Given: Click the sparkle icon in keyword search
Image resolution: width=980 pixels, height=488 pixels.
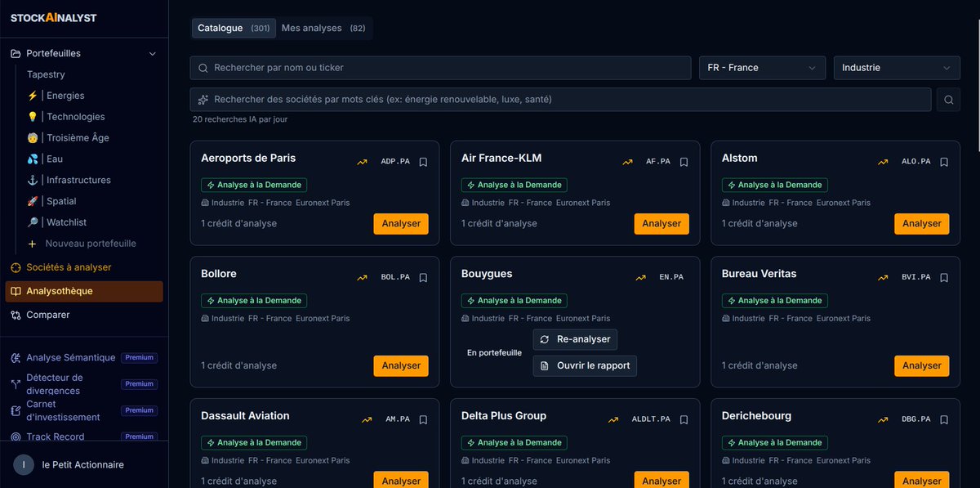Looking at the screenshot, I should point(203,100).
